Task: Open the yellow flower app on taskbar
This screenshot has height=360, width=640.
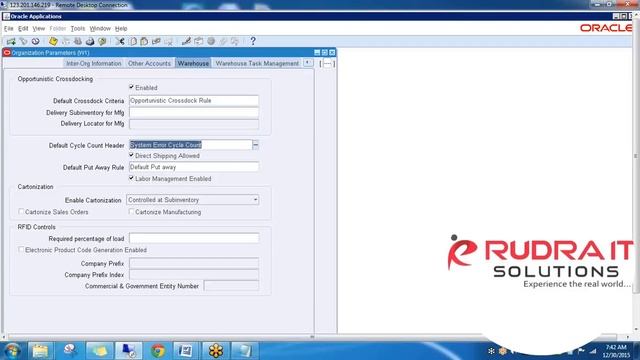Action: [x=216, y=351]
